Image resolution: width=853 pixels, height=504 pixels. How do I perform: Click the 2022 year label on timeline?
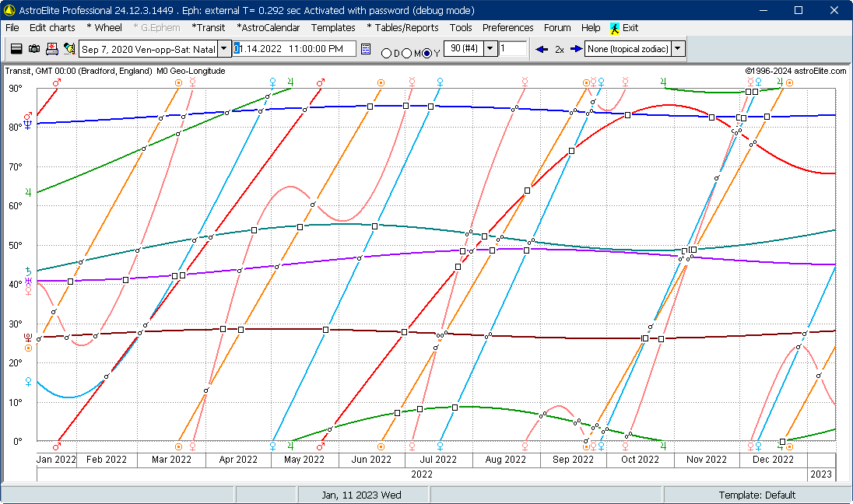[x=422, y=474]
